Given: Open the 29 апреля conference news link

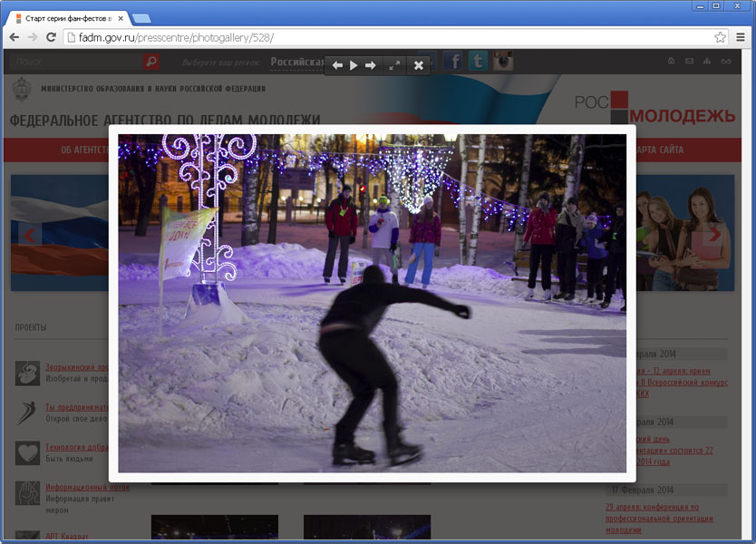Looking at the screenshot, I should tap(659, 519).
